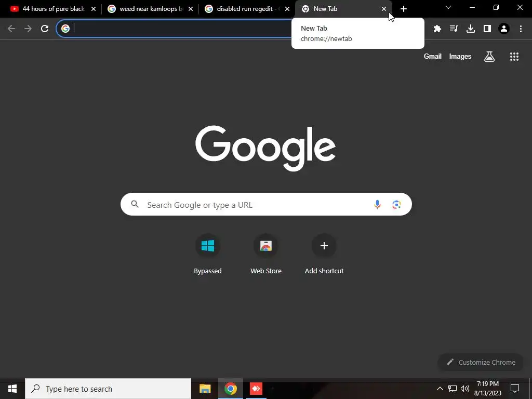Open the volume speaker tray icon
The width and height of the screenshot is (532, 399).
(465, 389)
